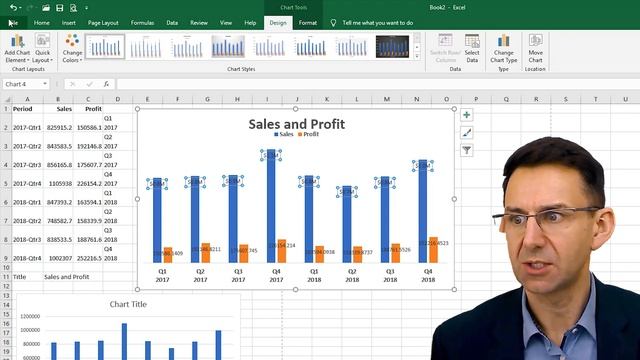Switch to the Insert tab
The width and height of the screenshot is (640, 360).
(x=69, y=23)
